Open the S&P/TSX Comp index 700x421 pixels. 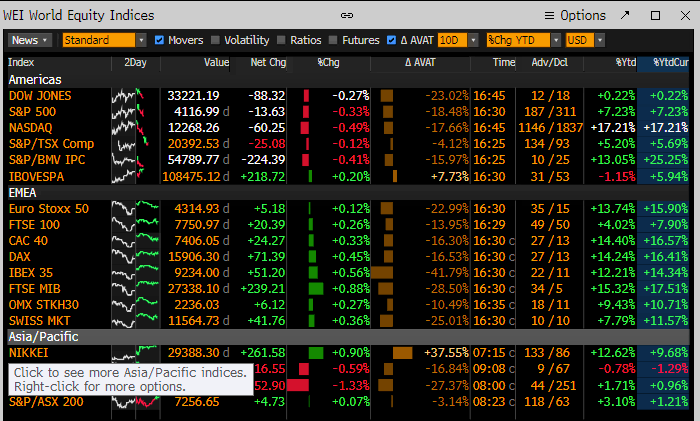(51, 144)
